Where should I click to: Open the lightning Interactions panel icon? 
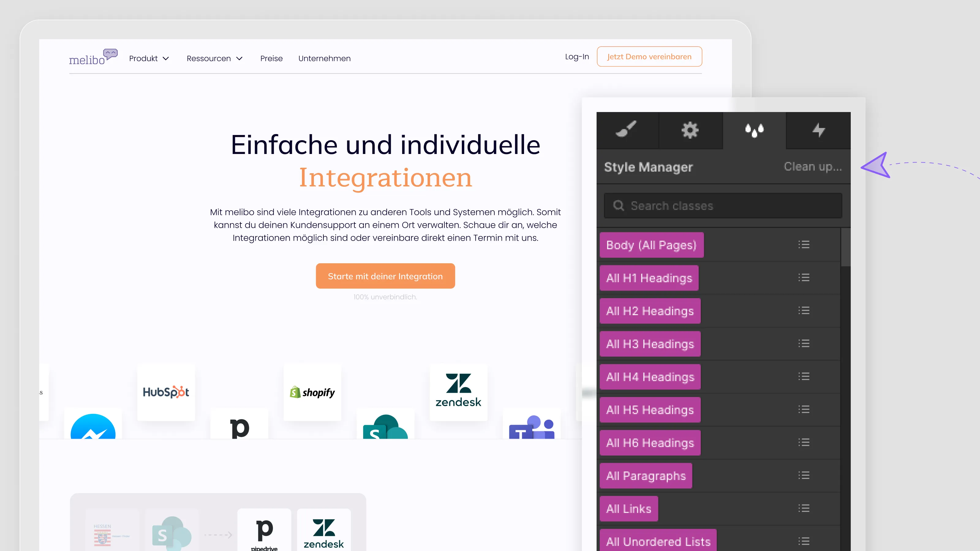[x=818, y=131]
